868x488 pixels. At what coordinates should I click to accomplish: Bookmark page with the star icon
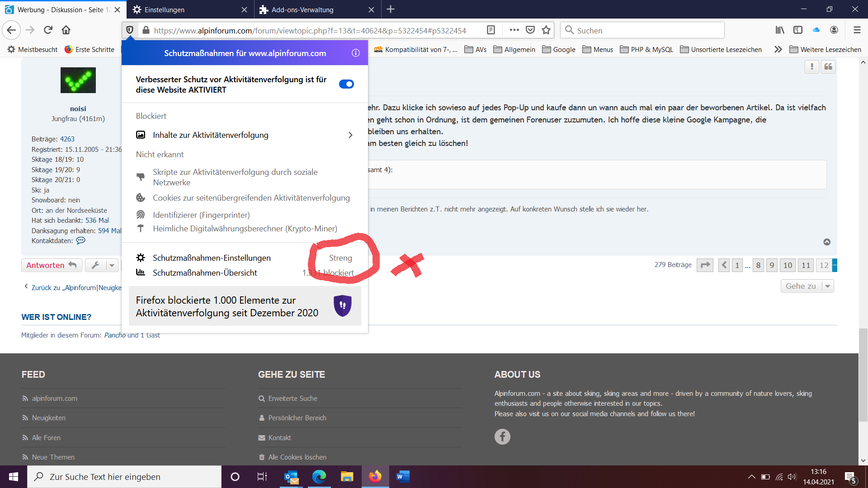pos(546,30)
